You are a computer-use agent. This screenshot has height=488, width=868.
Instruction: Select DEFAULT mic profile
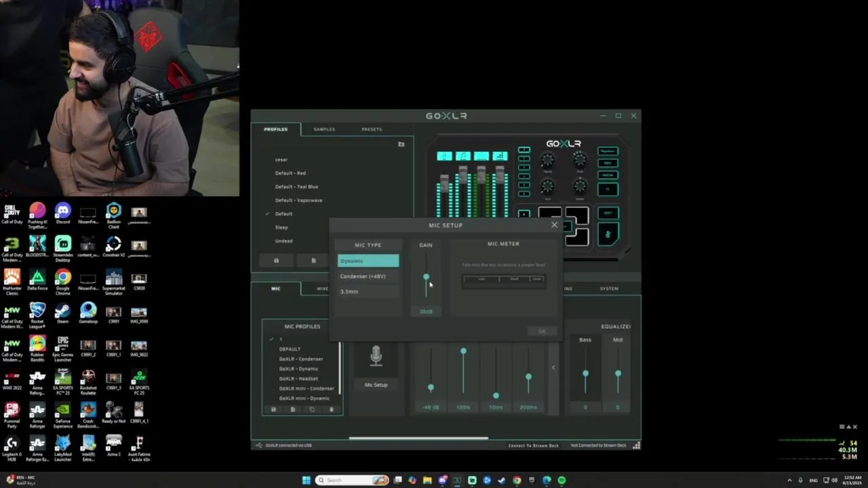[x=290, y=349]
